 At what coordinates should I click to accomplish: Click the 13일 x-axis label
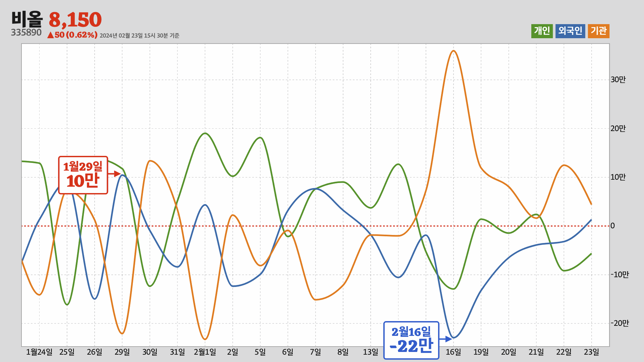point(371,352)
